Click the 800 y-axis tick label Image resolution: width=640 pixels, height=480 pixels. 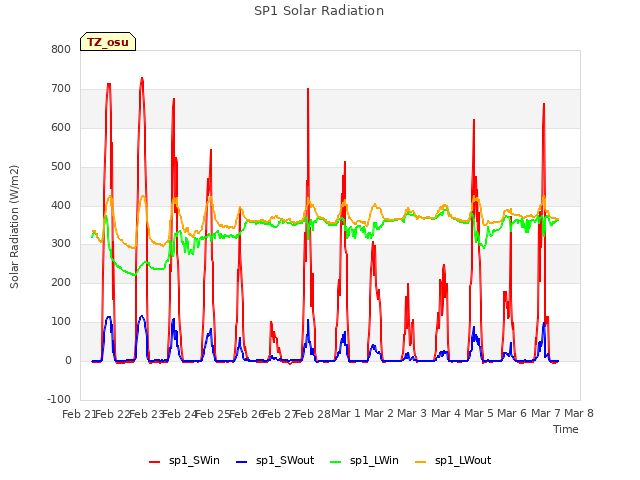61,49
